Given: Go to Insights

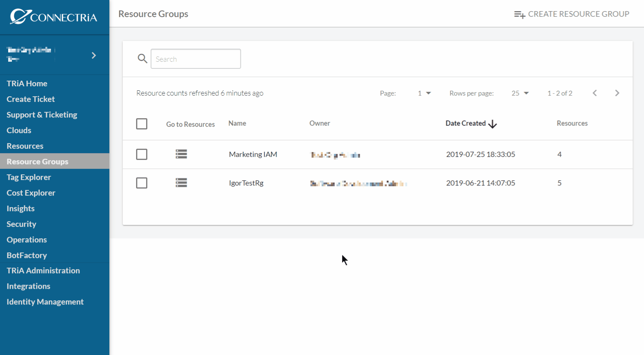Looking at the screenshot, I should pyautogui.click(x=20, y=209).
